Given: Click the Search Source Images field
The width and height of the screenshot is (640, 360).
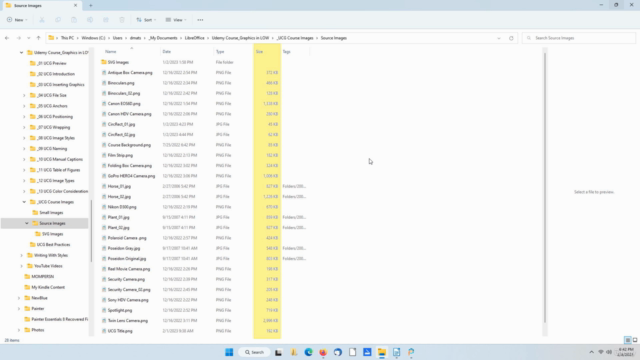Looking at the screenshot, I should coord(579,38).
